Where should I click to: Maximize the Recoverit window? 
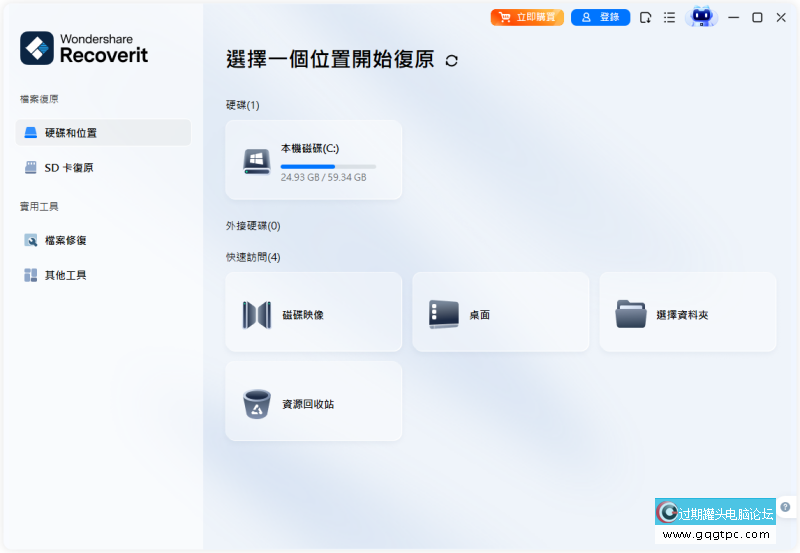pyautogui.click(x=757, y=17)
